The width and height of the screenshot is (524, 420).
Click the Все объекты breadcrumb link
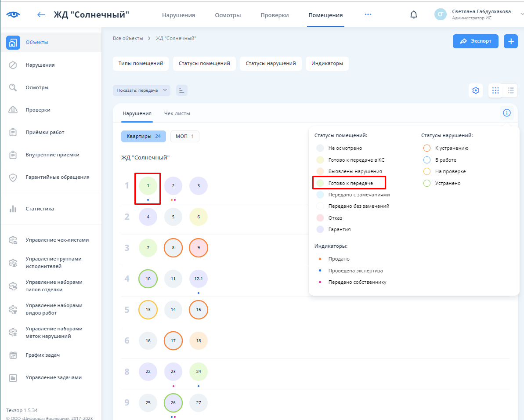128,39
